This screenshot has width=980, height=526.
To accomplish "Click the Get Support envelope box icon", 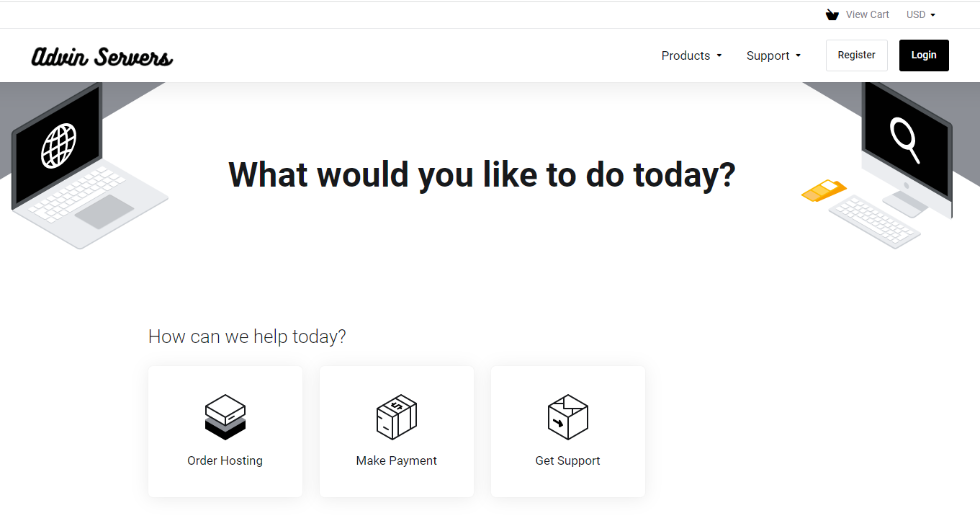I will point(568,416).
